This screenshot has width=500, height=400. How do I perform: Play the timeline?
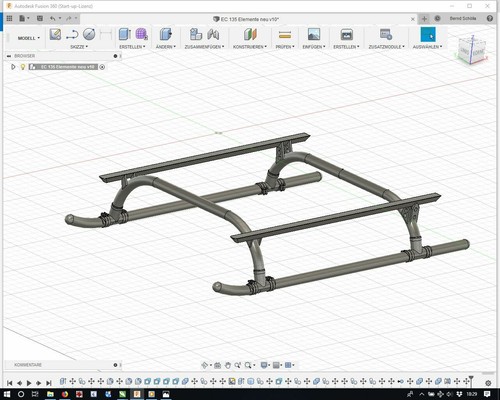29,383
